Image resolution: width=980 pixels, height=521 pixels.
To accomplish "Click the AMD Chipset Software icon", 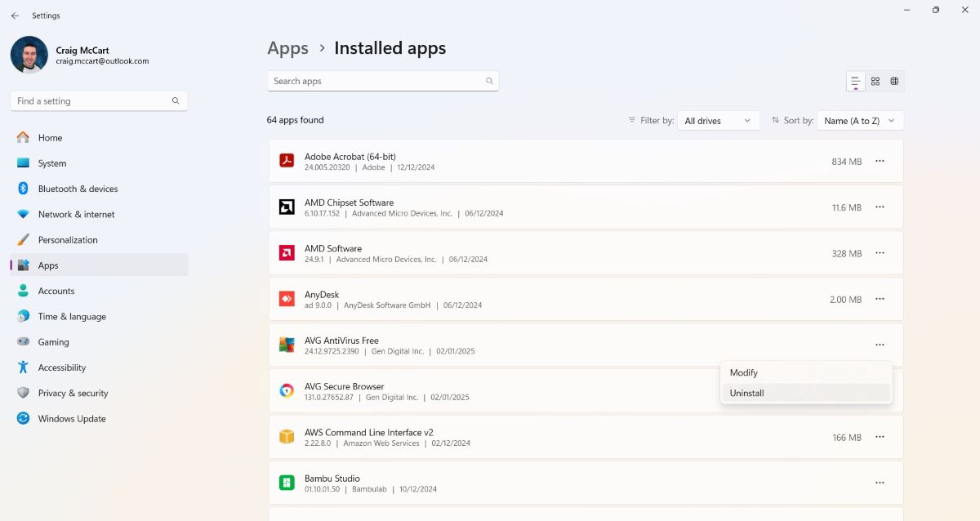I will click(x=287, y=207).
